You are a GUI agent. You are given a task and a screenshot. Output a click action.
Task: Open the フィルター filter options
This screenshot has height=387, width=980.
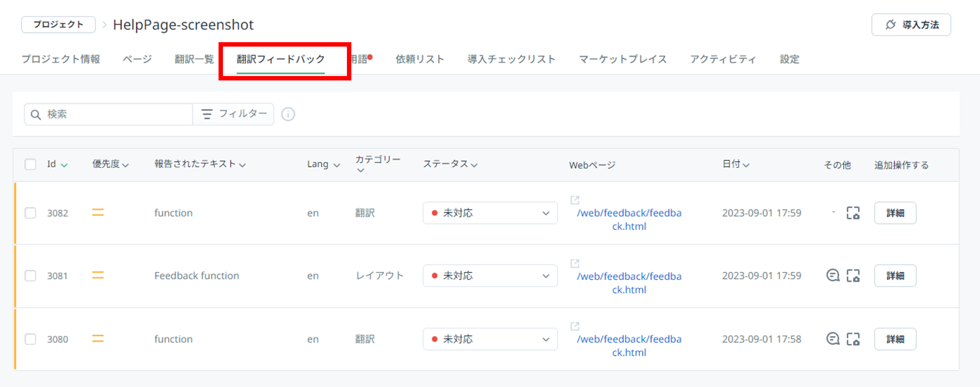[x=234, y=114]
